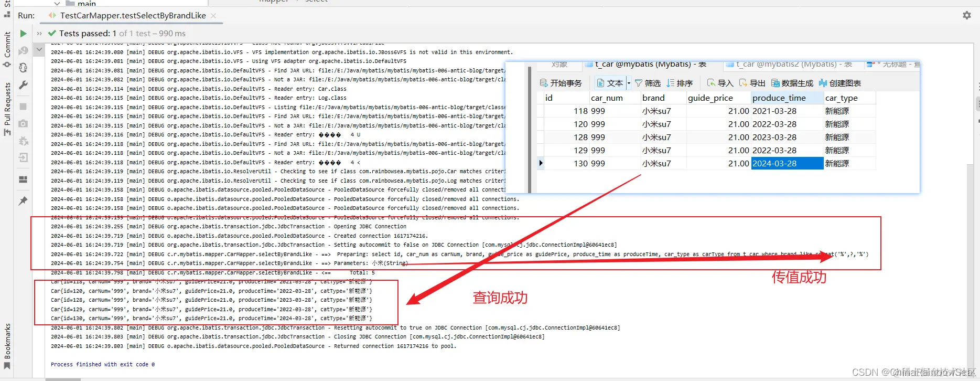Click the 筛选 (filter) funnel button
Image resolution: width=980 pixels, height=381 pixels.
[648, 83]
